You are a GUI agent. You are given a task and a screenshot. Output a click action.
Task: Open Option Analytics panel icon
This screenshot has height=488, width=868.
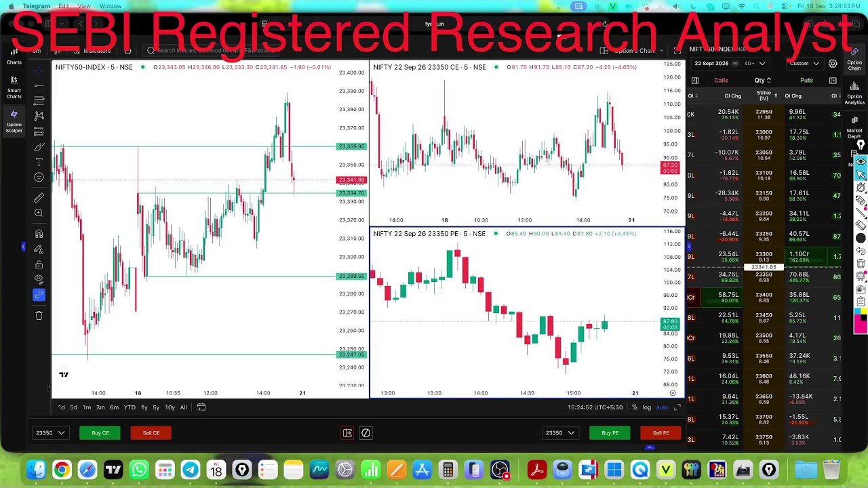pyautogui.click(x=854, y=94)
